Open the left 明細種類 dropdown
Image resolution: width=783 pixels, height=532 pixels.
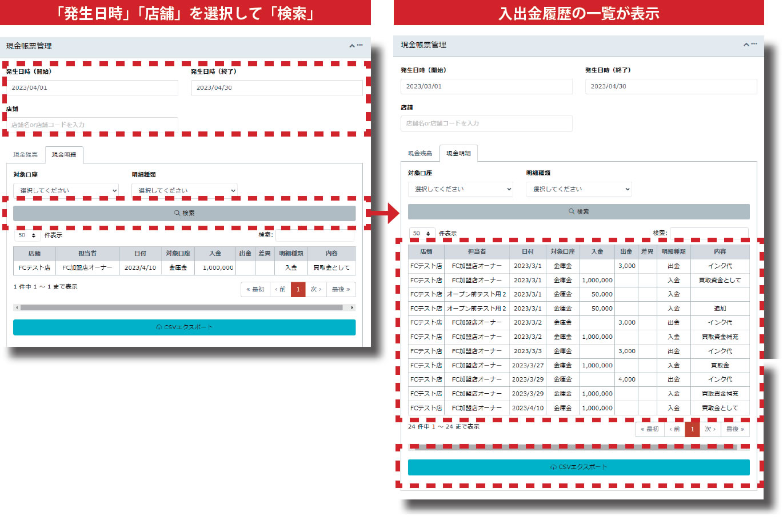184,190
